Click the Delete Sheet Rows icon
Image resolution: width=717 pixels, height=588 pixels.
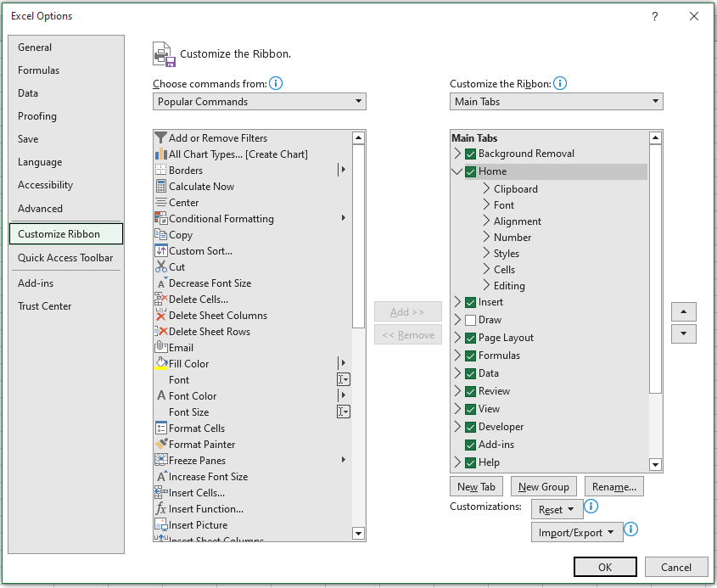[161, 331]
